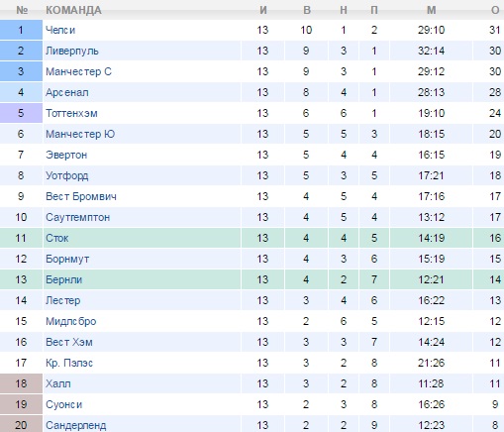The height and width of the screenshot is (432, 504).
Task: Click the Саутгемптон team name
Action: [x=77, y=217]
